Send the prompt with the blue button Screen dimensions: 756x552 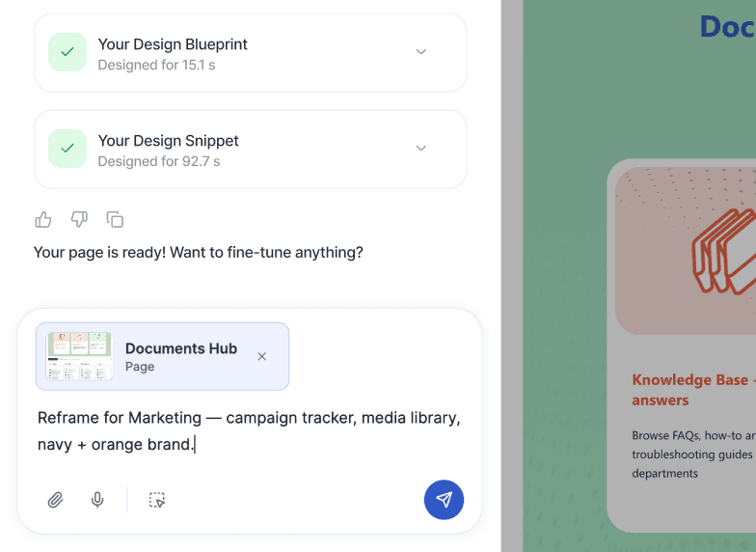point(444,500)
